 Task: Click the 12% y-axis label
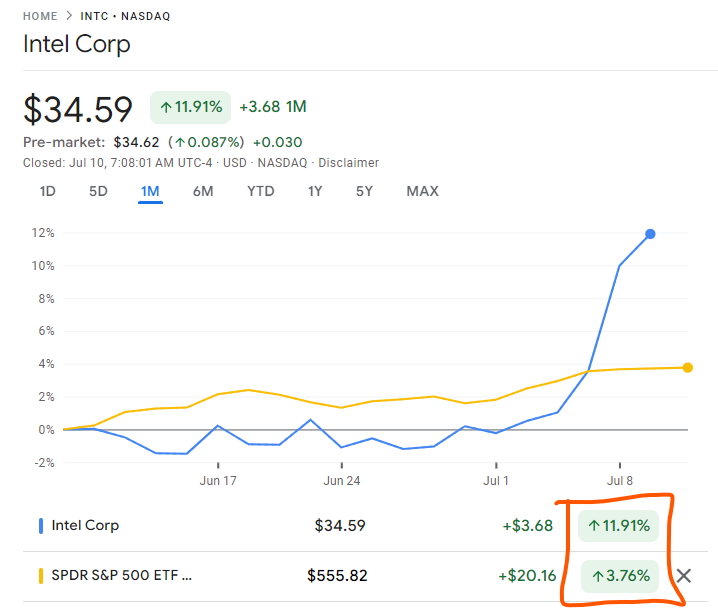pos(43,233)
